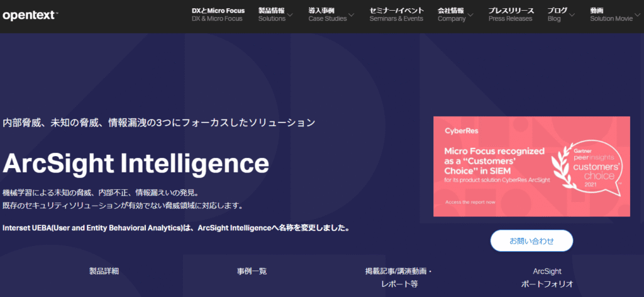644x297 pixels.
Task: Click the ArcSight Intelligence heading
Action: (136, 163)
